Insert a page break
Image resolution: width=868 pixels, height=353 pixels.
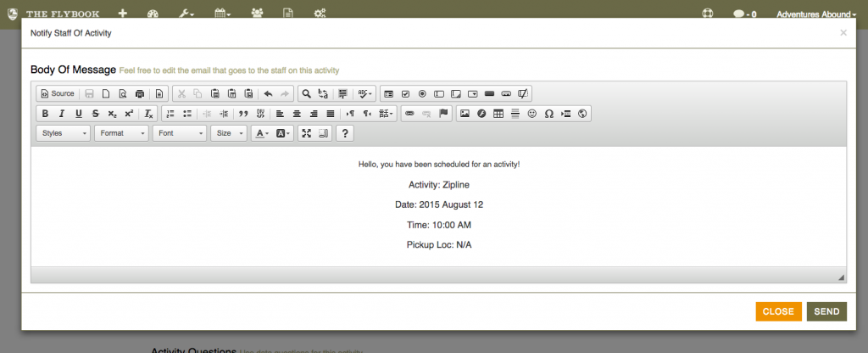pyautogui.click(x=565, y=114)
